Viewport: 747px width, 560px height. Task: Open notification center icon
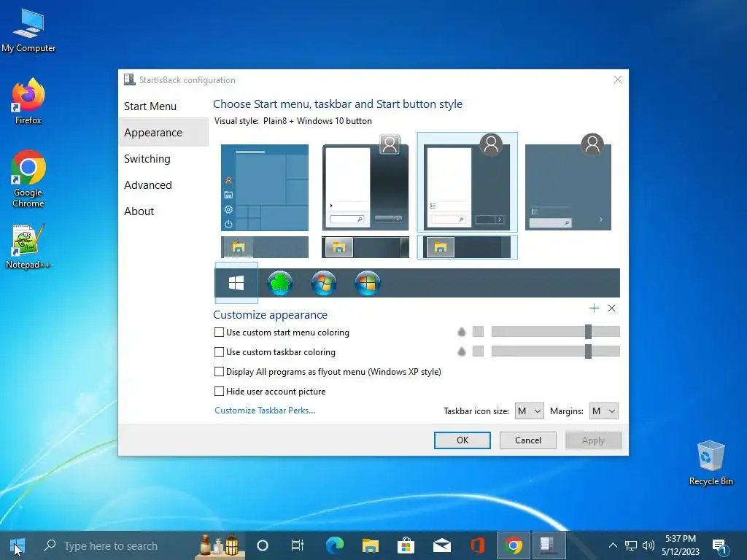(x=720, y=546)
